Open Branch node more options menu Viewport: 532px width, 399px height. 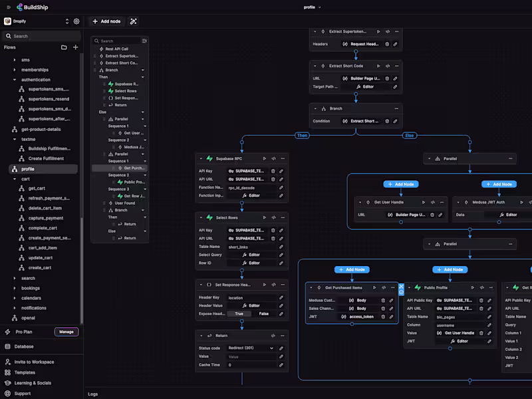(396, 108)
